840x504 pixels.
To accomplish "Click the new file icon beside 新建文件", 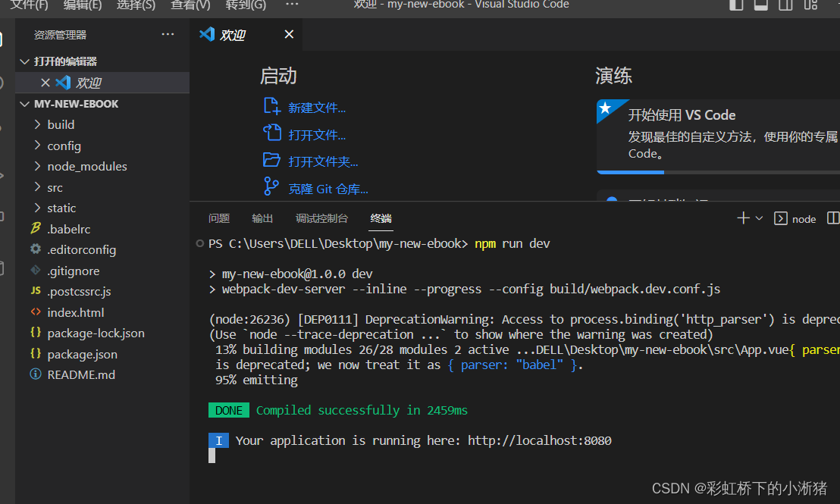I will tap(272, 106).
